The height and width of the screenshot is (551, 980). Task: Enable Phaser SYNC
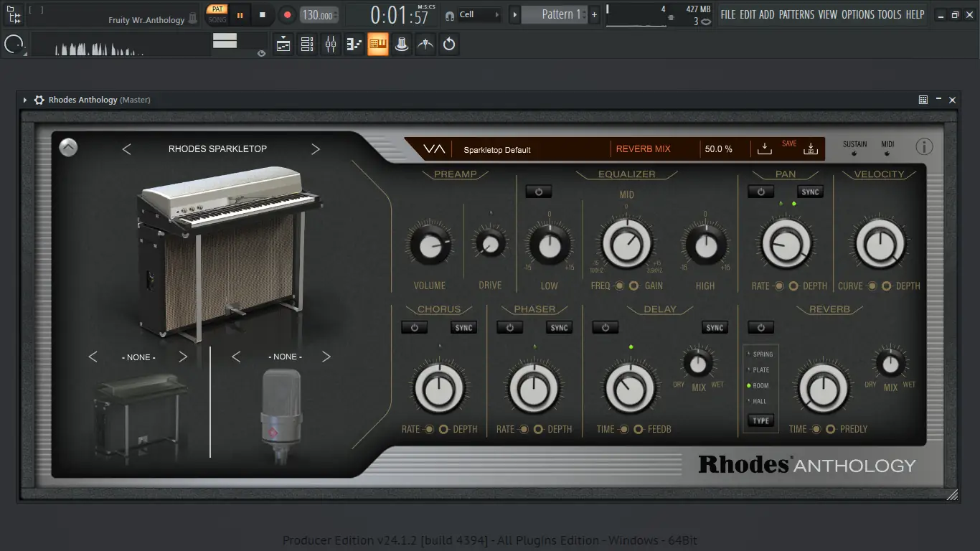pos(560,327)
